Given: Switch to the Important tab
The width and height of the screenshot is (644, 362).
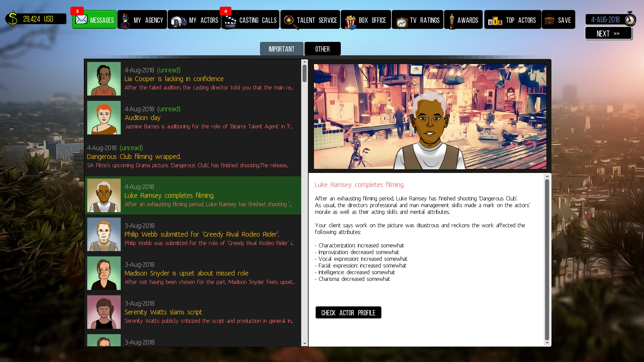Looking at the screenshot, I should tap(281, 49).
